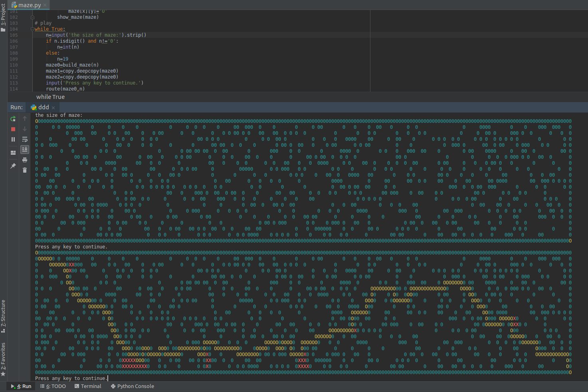Switch to the Terminal tool window

[88, 386]
